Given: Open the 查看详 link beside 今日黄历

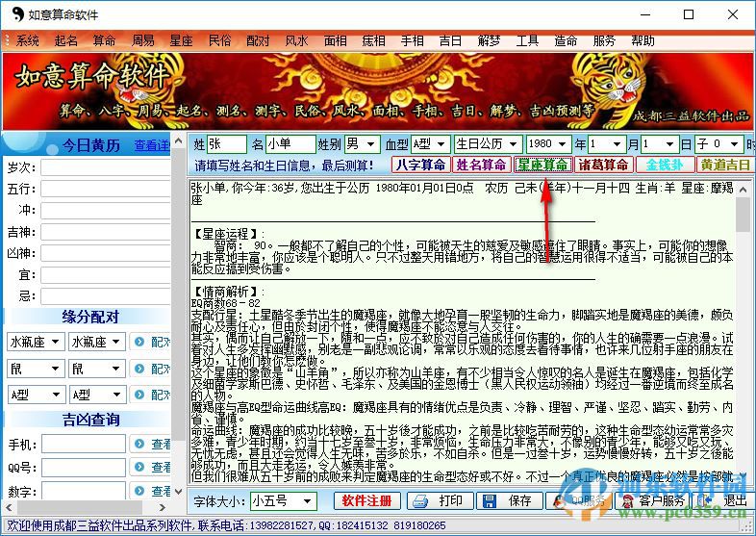Looking at the screenshot, I should pyautogui.click(x=152, y=145).
